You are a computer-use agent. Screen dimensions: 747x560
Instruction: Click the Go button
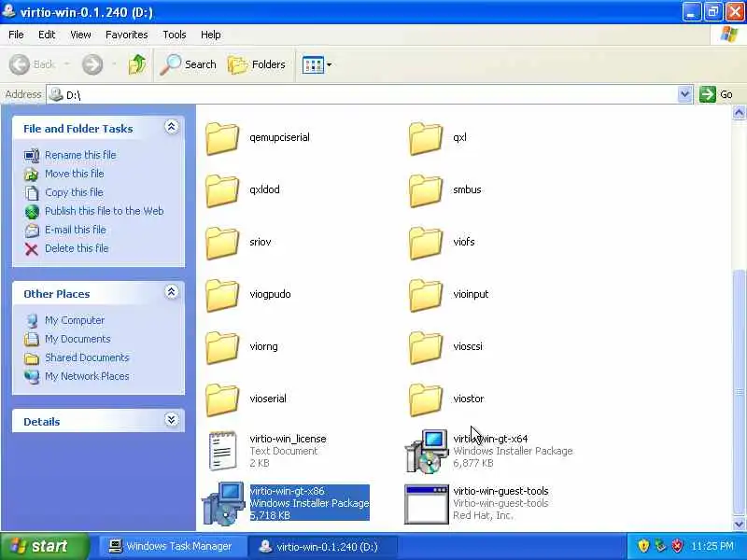[x=716, y=94]
